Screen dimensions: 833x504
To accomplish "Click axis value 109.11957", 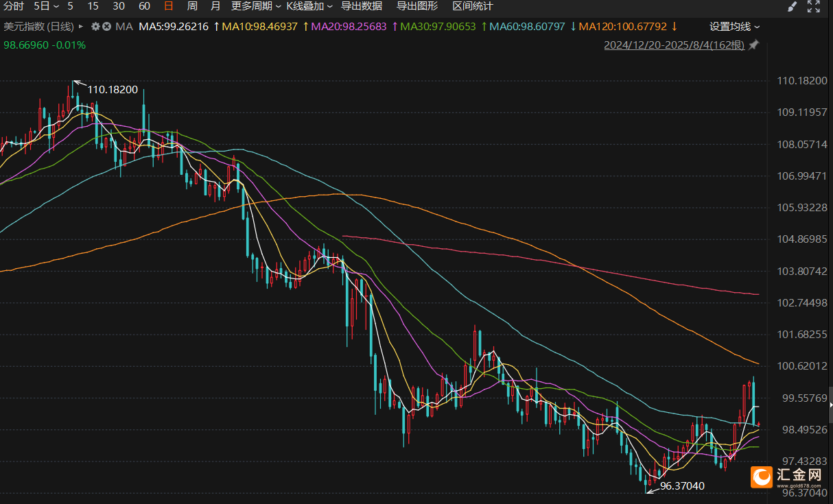I will (x=802, y=112).
